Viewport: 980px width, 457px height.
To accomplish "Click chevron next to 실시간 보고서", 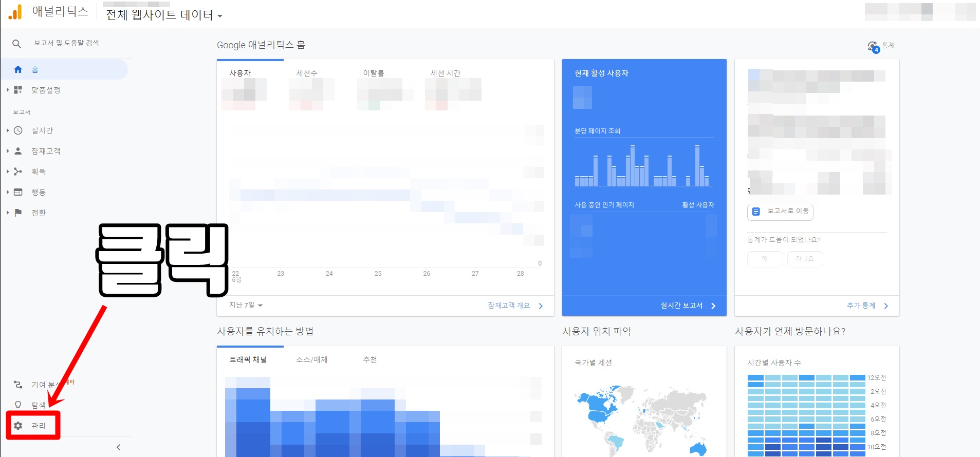I will coord(713,306).
